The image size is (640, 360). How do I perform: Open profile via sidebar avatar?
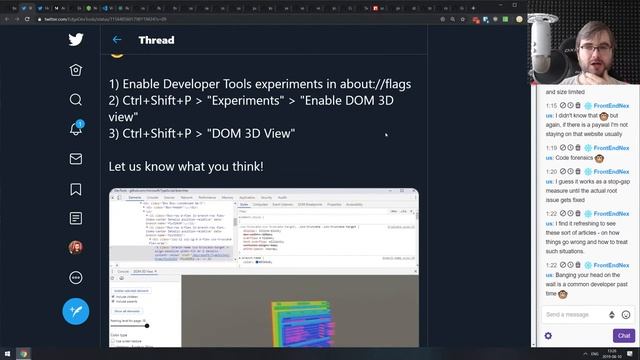tap(76, 247)
